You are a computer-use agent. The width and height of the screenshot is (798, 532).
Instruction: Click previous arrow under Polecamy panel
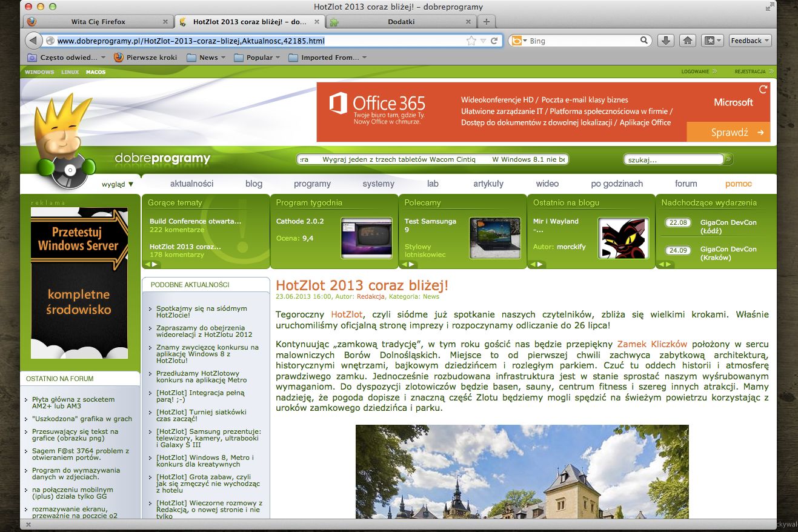click(x=403, y=264)
